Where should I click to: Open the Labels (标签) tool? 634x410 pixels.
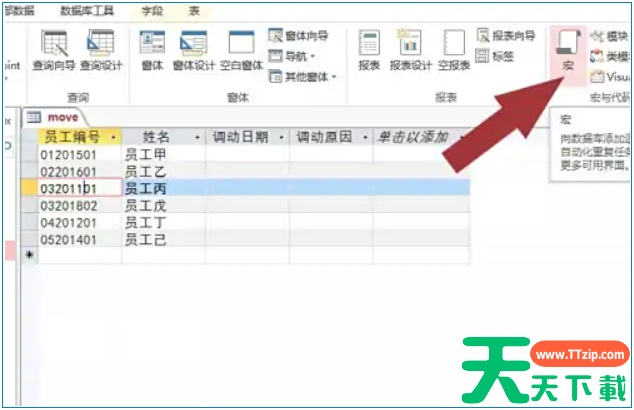click(495, 56)
